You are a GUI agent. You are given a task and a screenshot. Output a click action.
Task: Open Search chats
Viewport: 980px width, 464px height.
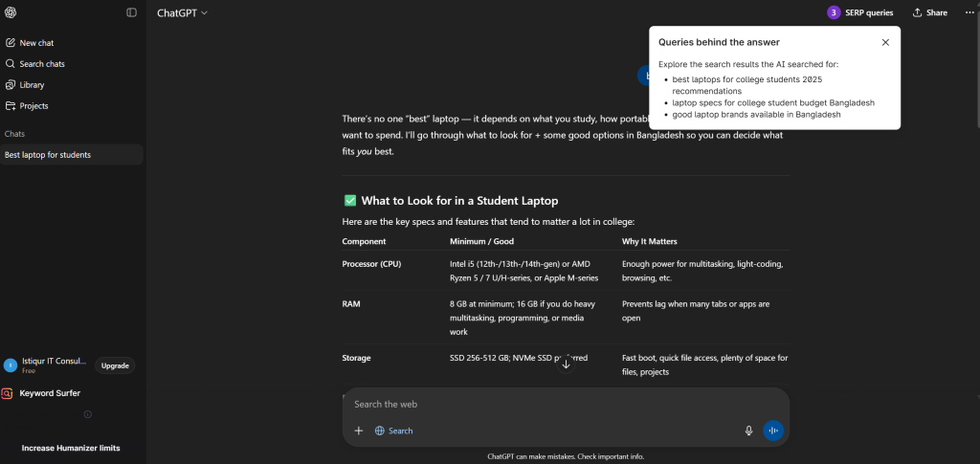click(x=42, y=64)
